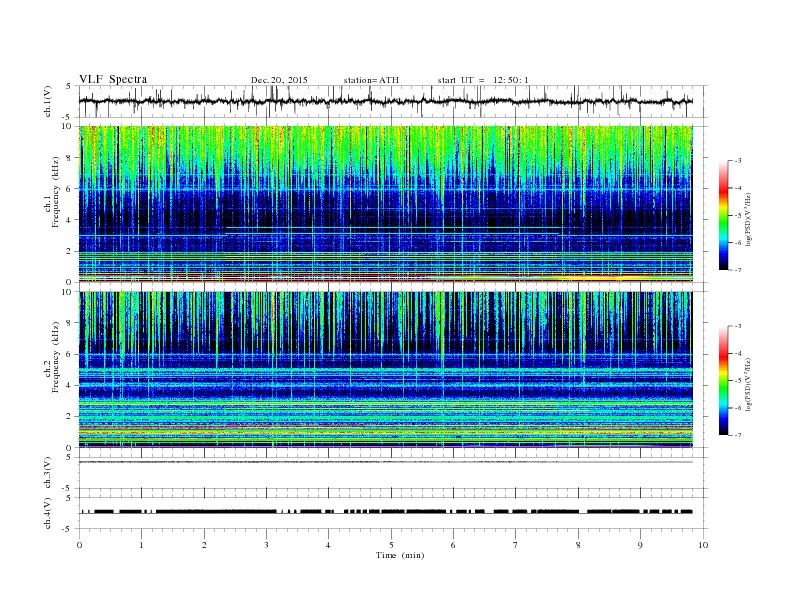Click the "-7" tick on ch.2 colorbar

(738, 435)
